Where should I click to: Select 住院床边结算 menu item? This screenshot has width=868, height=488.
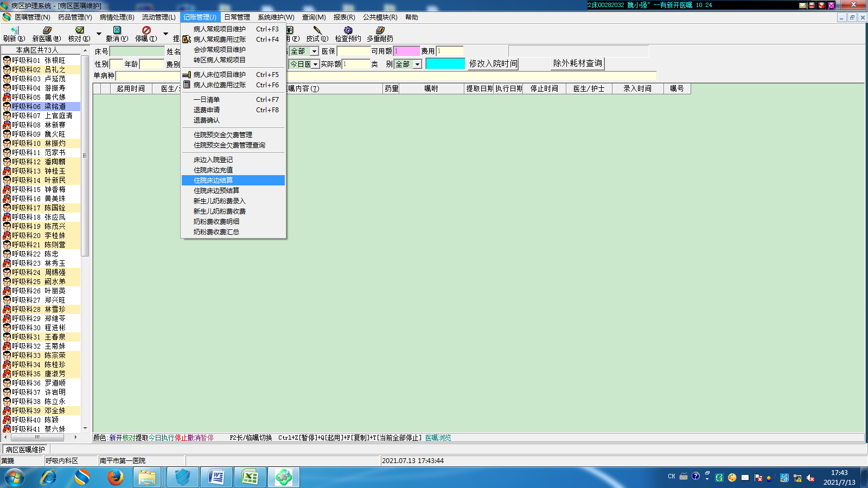click(x=233, y=181)
